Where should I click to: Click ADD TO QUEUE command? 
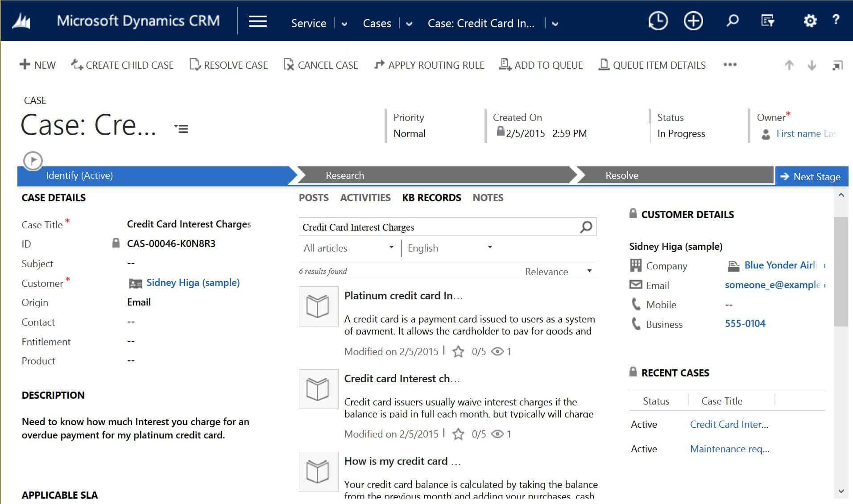(541, 65)
